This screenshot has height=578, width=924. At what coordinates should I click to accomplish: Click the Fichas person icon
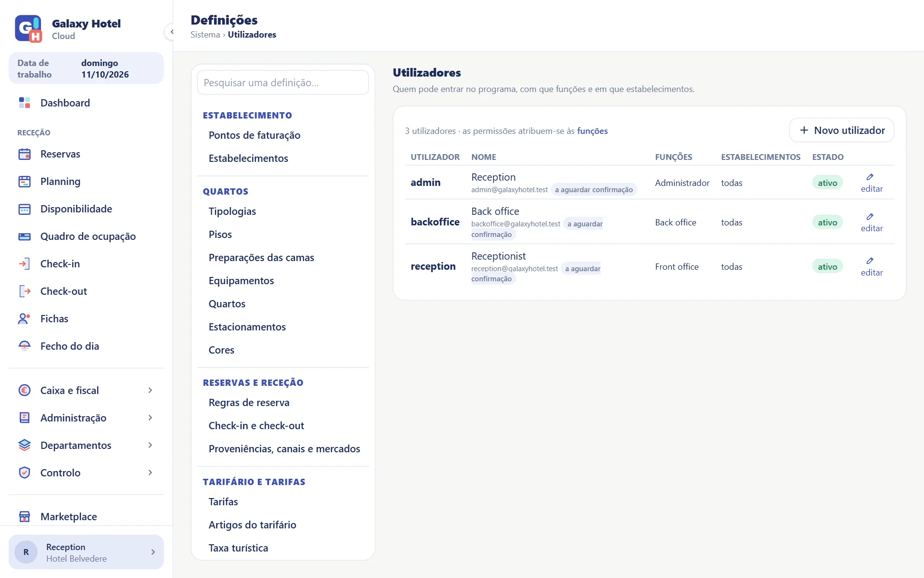click(x=25, y=319)
